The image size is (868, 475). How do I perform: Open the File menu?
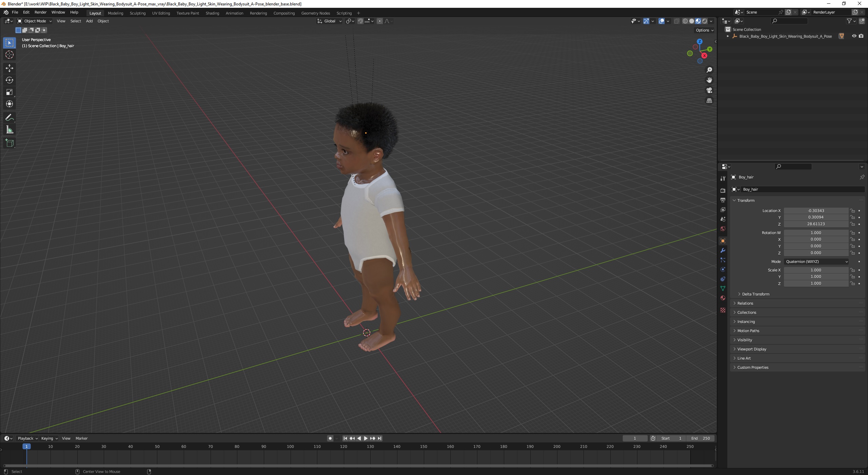click(15, 12)
